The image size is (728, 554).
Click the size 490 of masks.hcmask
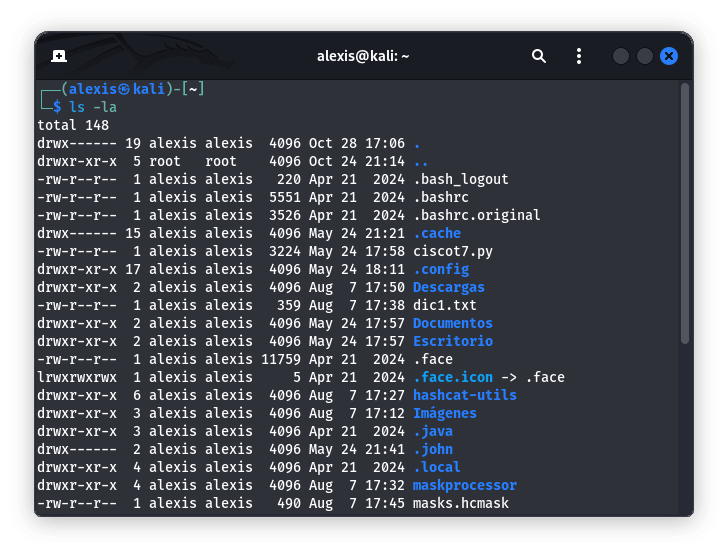289,503
